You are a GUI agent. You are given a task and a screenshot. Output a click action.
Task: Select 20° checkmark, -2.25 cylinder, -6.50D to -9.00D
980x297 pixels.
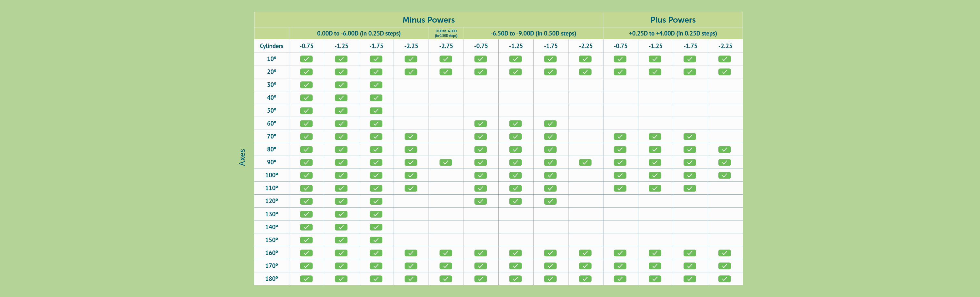[x=585, y=72]
